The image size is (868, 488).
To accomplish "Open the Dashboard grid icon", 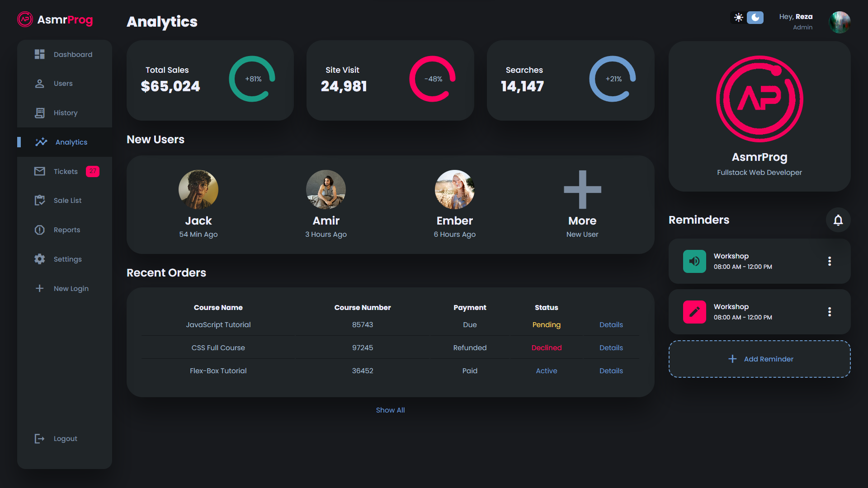I will pos(40,54).
